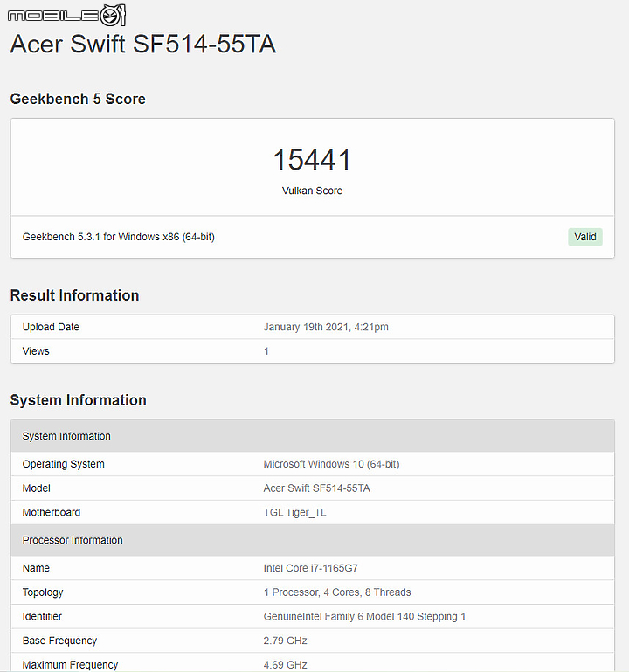Click the January 19th 2021, 4:21pm value
This screenshot has width=629, height=672.
tap(326, 327)
